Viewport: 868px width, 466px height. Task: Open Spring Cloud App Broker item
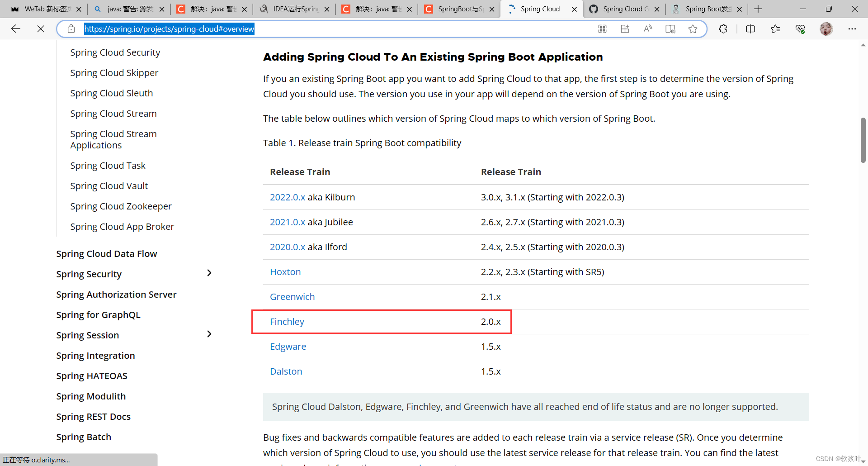click(x=122, y=227)
